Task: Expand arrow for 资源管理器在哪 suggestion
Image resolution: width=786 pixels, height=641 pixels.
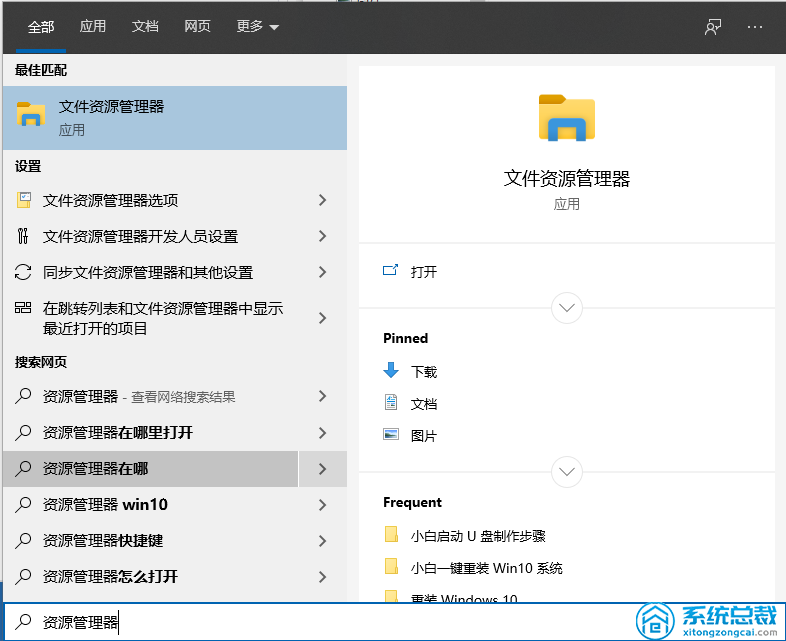Action: 323,469
